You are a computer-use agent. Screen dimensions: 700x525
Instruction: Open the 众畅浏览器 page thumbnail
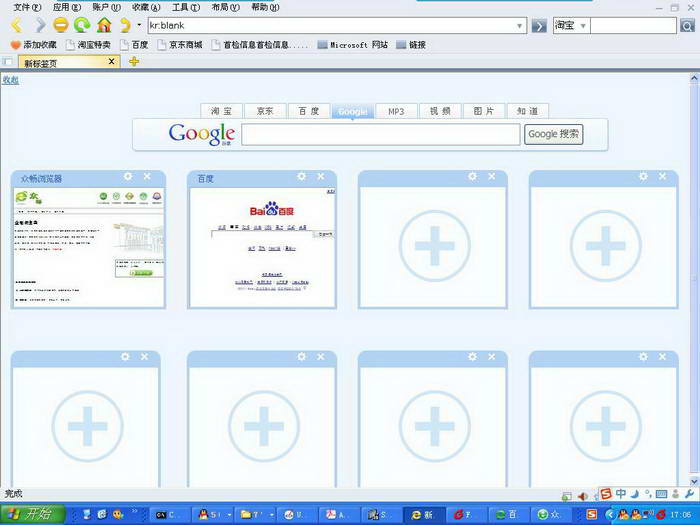pyautogui.click(x=88, y=247)
